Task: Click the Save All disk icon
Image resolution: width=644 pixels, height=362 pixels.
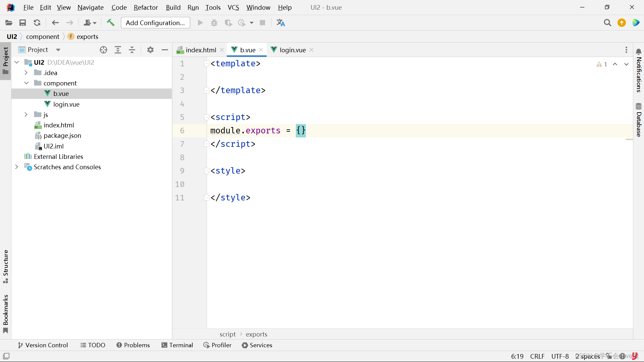Action: click(23, 23)
